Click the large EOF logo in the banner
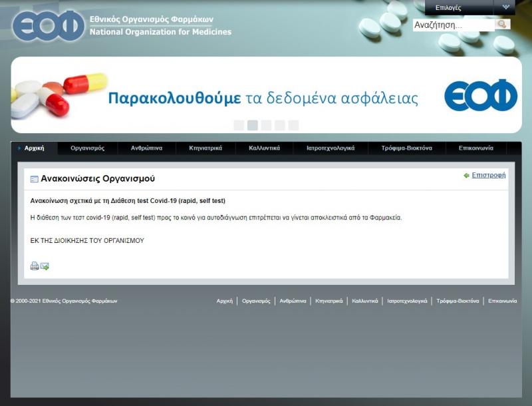The image size is (532, 406). pos(481,95)
